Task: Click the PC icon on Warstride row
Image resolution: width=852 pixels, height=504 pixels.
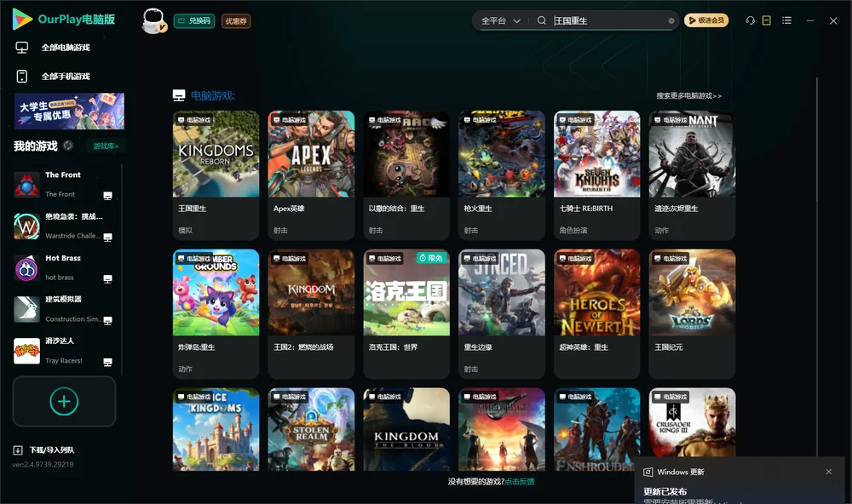Action: click(x=107, y=238)
